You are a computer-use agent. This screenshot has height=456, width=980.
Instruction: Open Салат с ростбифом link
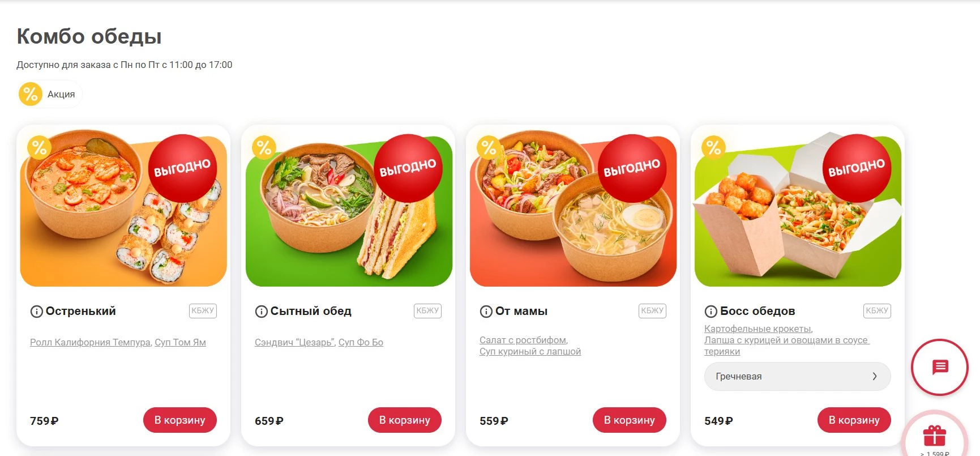[x=523, y=340]
